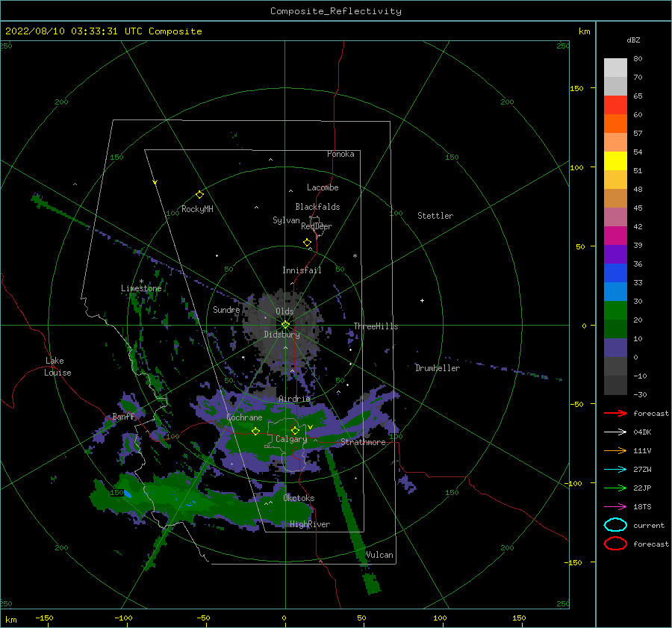Click the white asterisk marker above Limestone
The width and height of the screenshot is (672, 628).
click(x=141, y=282)
